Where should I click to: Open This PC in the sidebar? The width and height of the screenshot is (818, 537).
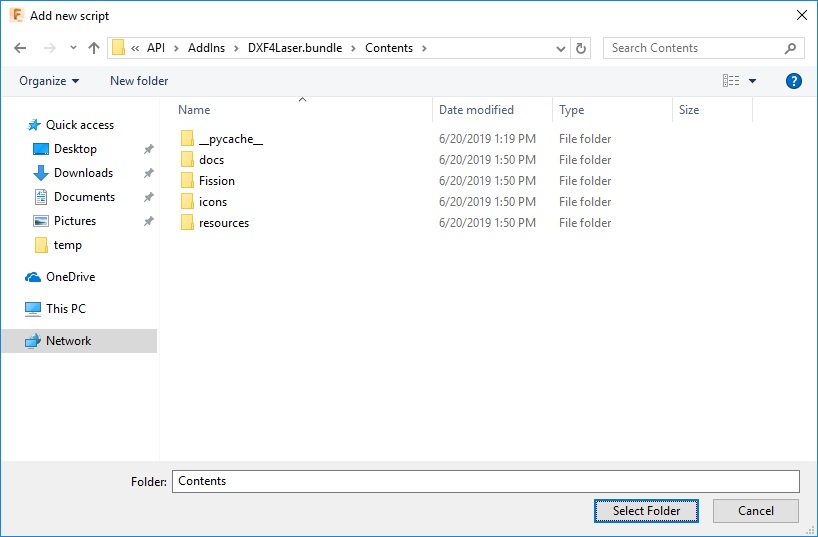coord(66,309)
